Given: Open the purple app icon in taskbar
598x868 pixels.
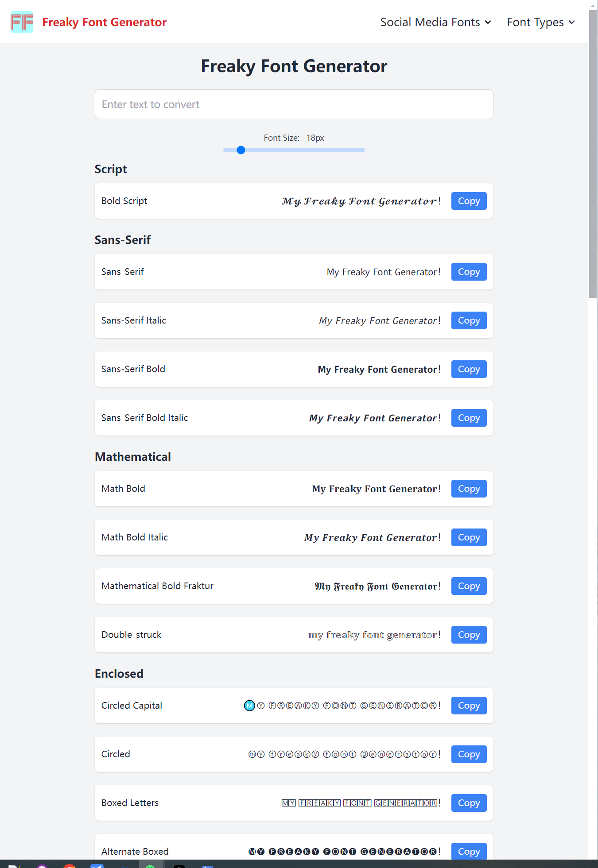Looking at the screenshot, I should pos(42,863).
